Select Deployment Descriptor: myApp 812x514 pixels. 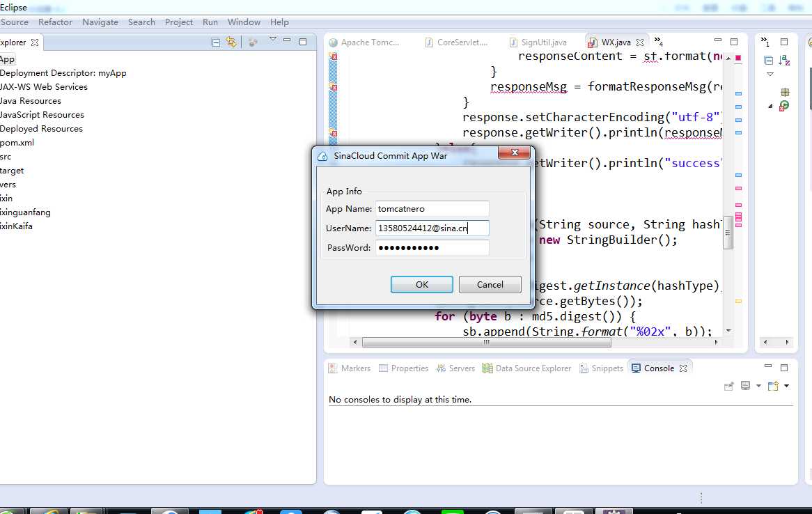[63, 73]
